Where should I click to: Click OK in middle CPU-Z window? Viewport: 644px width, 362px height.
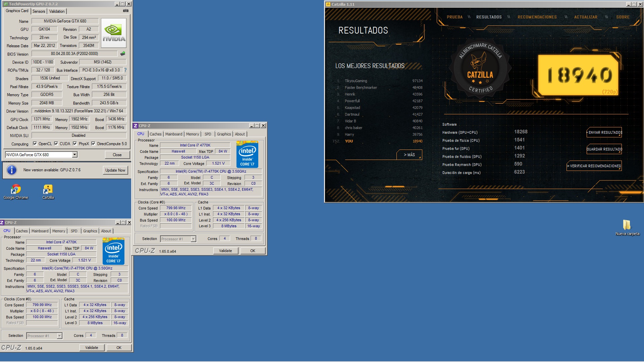253,251
